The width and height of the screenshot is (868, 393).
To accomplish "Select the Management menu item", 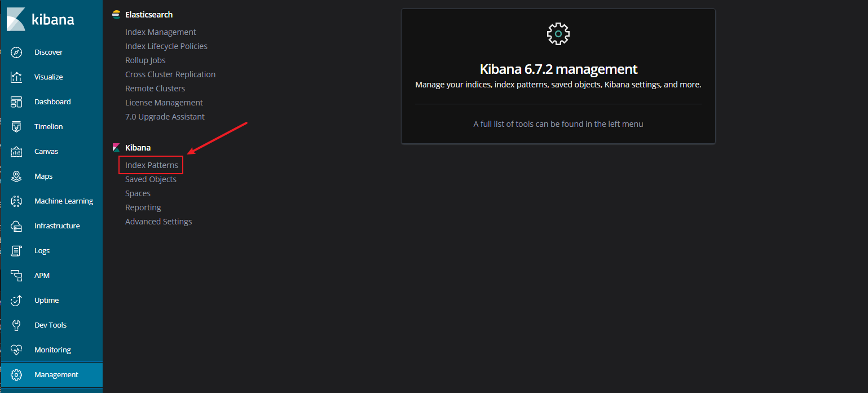I will tap(56, 375).
